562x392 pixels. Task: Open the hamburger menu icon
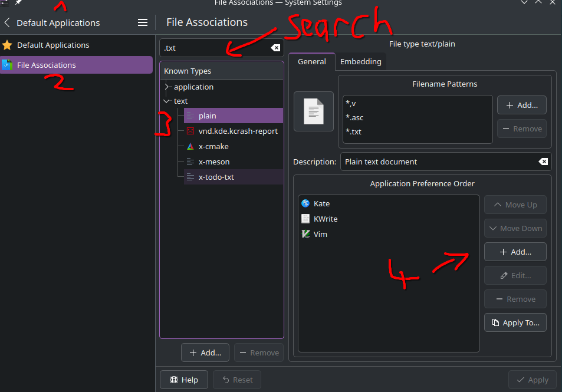143,22
